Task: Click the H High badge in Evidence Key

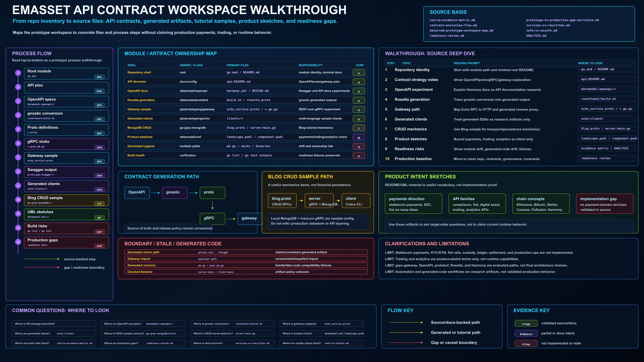Action: click(526, 323)
